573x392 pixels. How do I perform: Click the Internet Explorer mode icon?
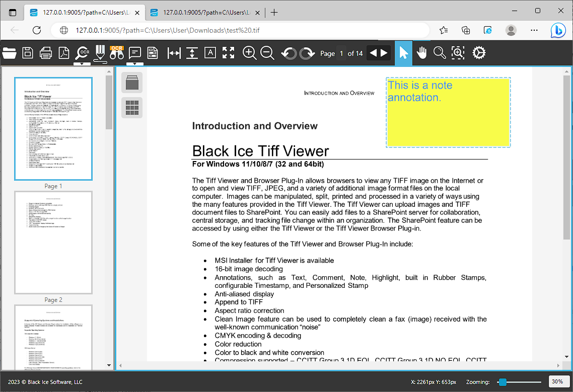tap(488, 30)
